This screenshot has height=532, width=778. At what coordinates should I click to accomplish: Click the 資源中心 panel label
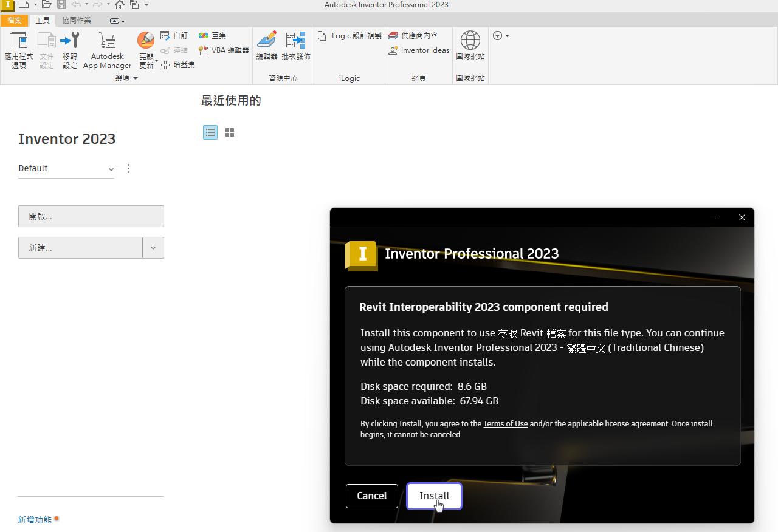click(283, 78)
